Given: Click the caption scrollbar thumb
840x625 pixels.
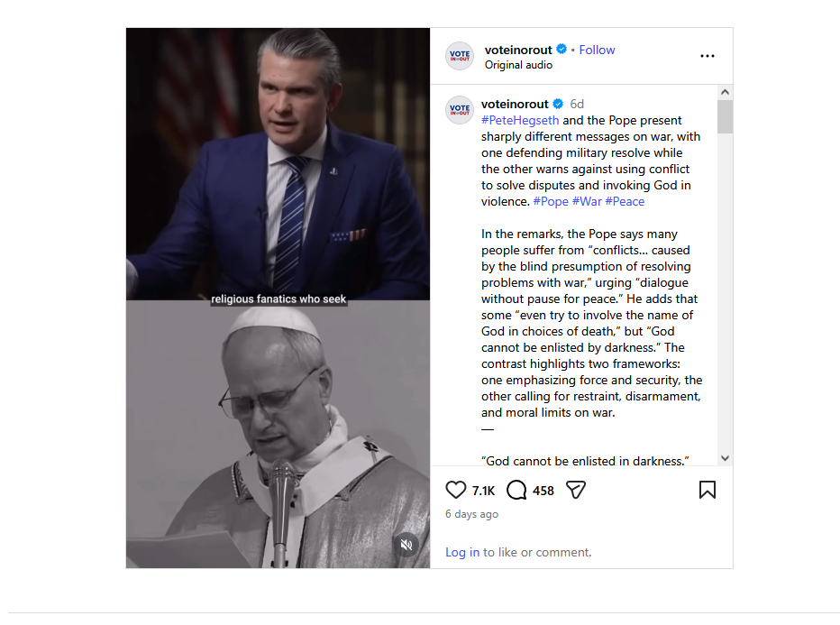Looking at the screenshot, I should coord(726,117).
